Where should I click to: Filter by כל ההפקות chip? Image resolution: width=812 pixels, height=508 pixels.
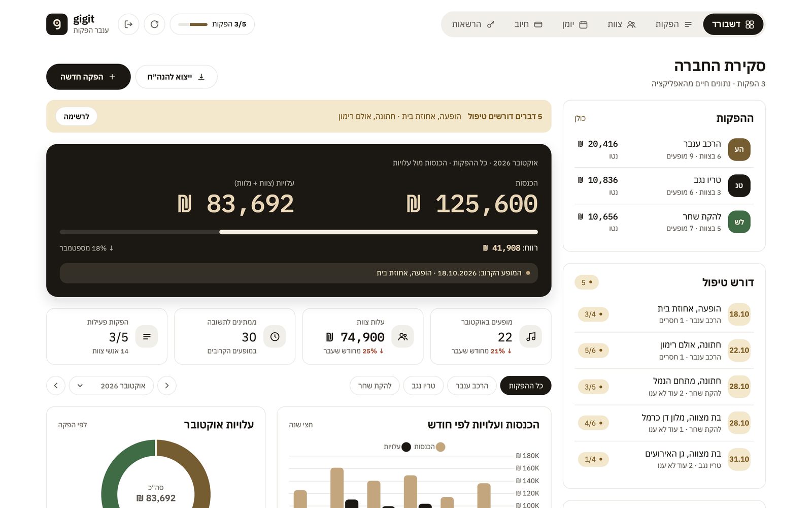(x=526, y=386)
